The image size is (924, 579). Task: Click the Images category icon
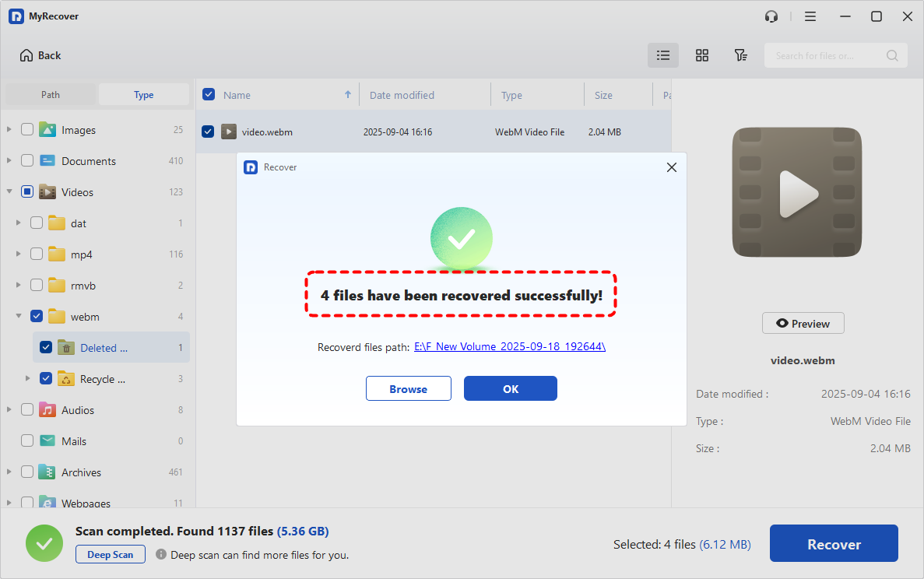(47, 130)
